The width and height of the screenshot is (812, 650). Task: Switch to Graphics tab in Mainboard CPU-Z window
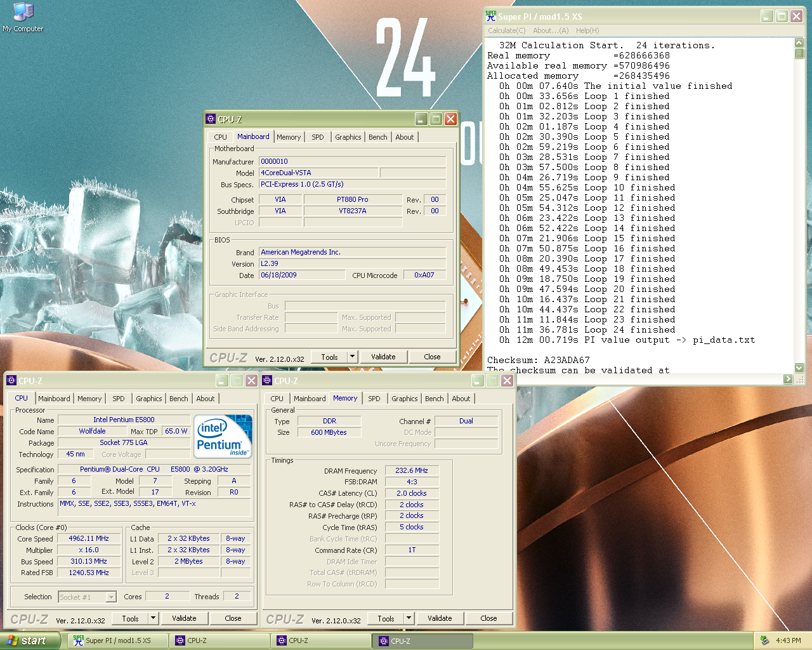348,137
